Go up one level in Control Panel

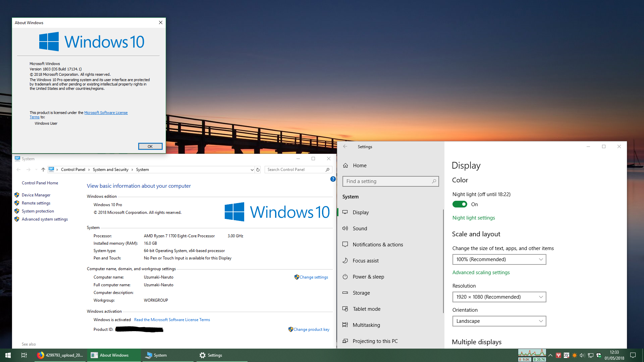[x=43, y=170]
